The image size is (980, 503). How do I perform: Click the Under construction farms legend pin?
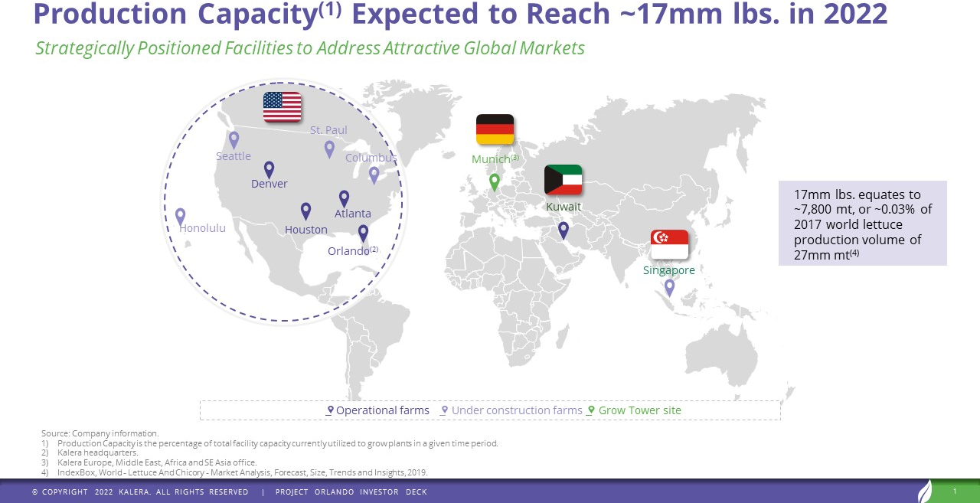pyautogui.click(x=445, y=410)
